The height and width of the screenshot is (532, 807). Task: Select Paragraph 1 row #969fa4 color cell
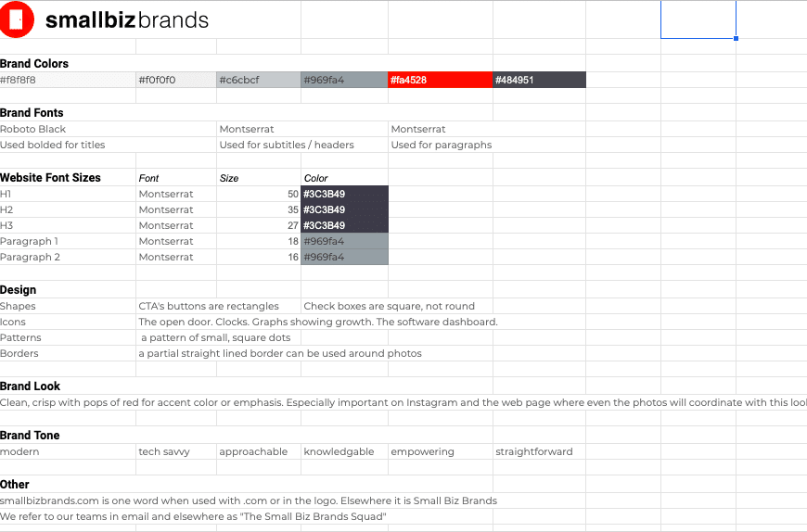[x=344, y=241]
